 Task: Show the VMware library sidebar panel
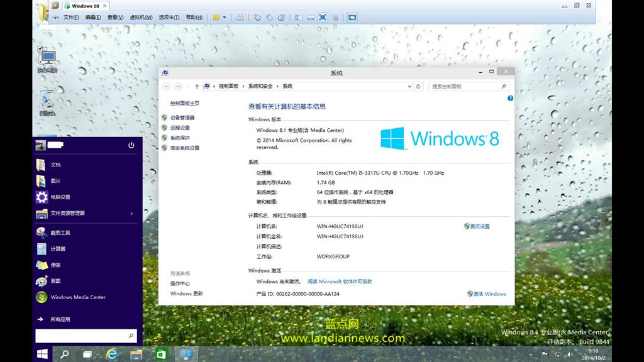click(299, 18)
